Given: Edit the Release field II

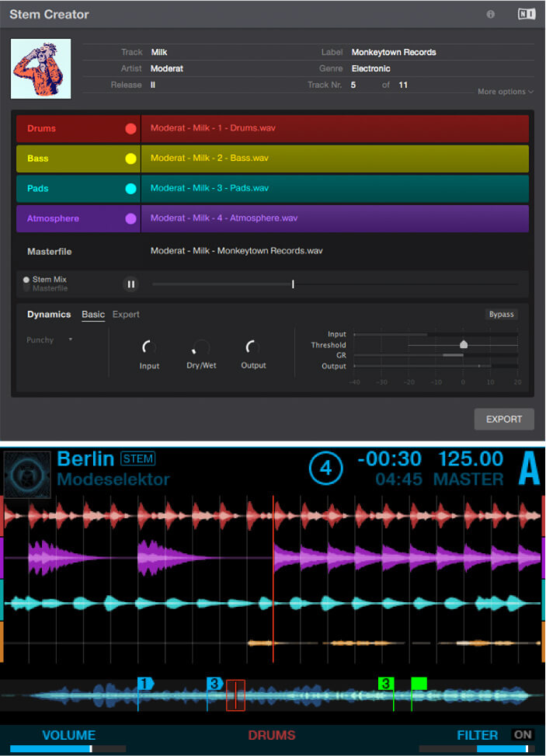Looking at the screenshot, I should tap(153, 85).
